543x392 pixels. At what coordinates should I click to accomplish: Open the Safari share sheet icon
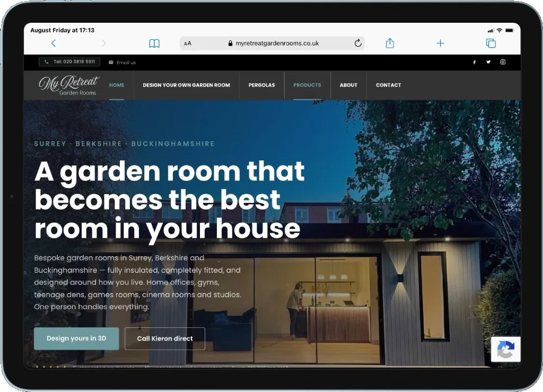point(390,43)
